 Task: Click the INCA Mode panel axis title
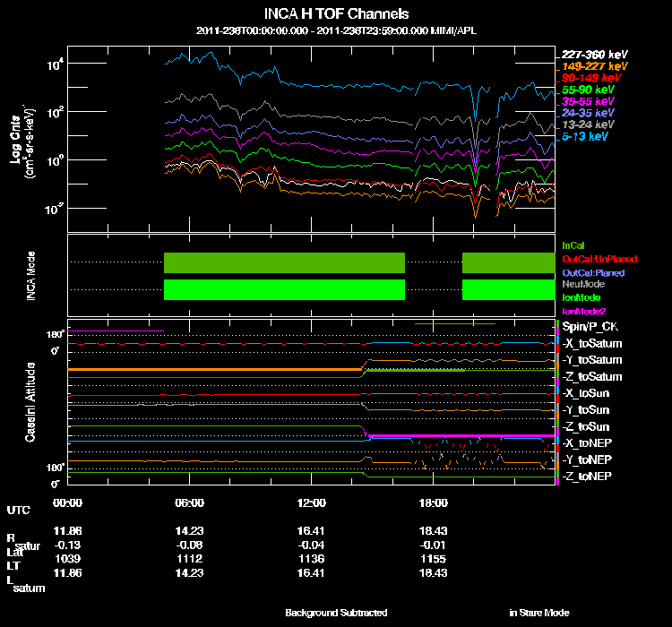30,276
